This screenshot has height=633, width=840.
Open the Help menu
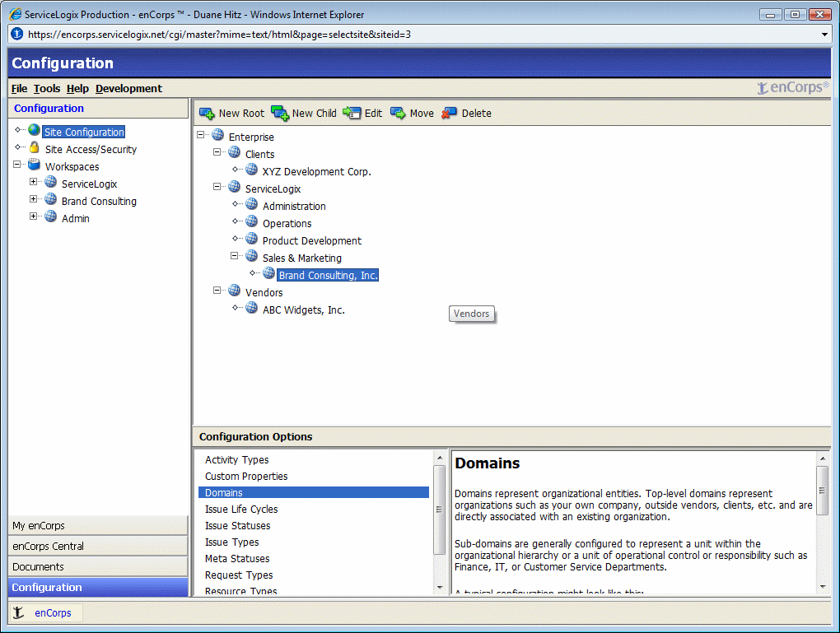pyautogui.click(x=77, y=88)
